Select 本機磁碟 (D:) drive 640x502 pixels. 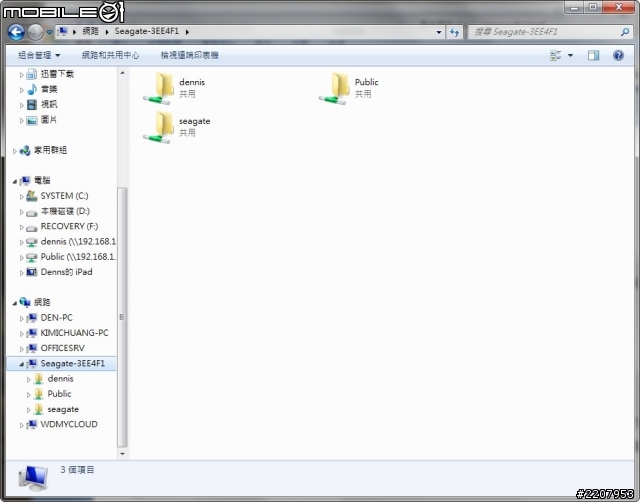65,211
